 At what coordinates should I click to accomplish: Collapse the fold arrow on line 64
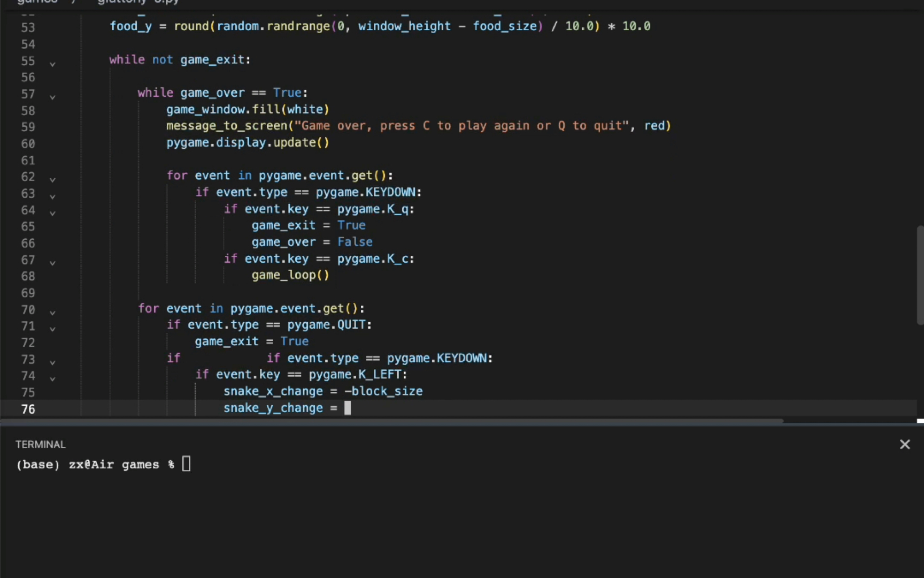52,212
